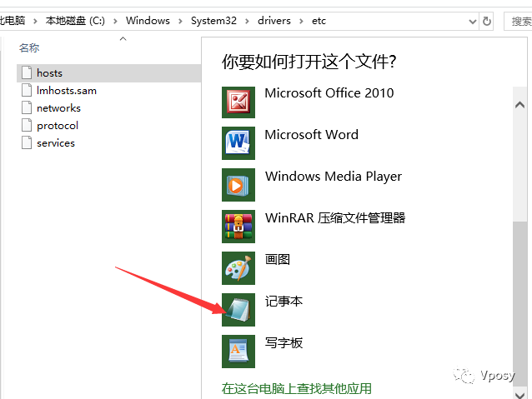Open the address bar history dropdown
The height and width of the screenshot is (399, 532).
pyautogui.click(x=472, y=22)
